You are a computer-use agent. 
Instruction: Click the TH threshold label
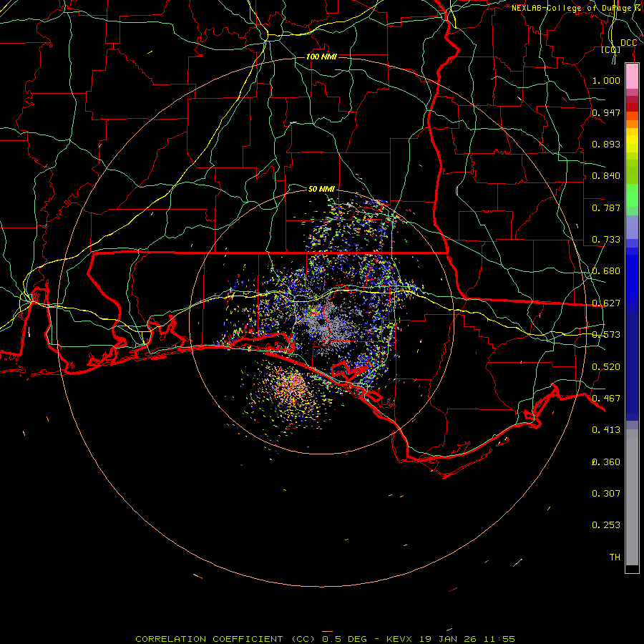[615, 557]
